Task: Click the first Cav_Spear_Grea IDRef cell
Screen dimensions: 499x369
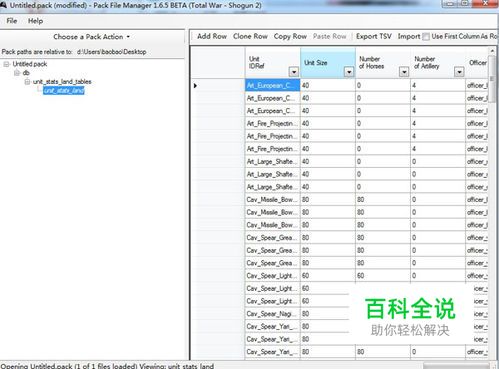Action: [x=272, y=238]
